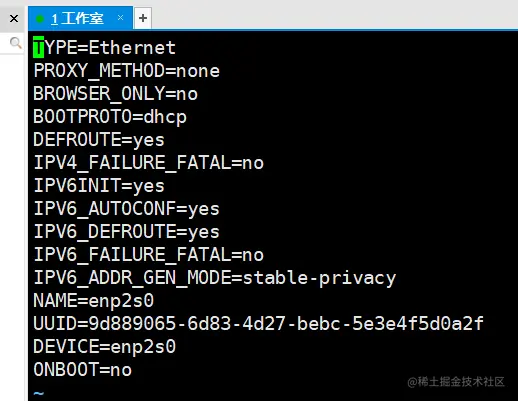Click the DEFROUTE=yes line

tap(99, 140)
